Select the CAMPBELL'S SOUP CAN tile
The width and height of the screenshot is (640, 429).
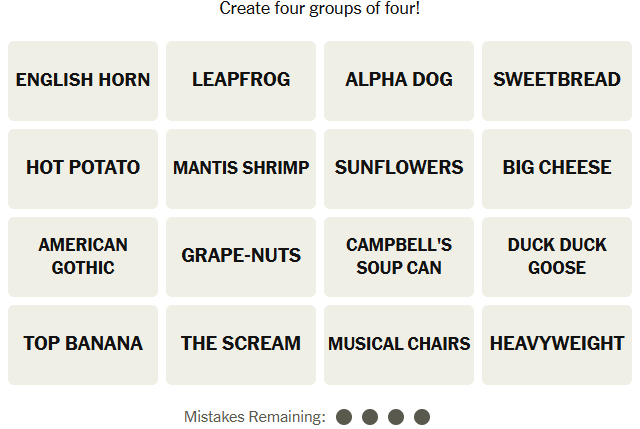tap(399, 257)
